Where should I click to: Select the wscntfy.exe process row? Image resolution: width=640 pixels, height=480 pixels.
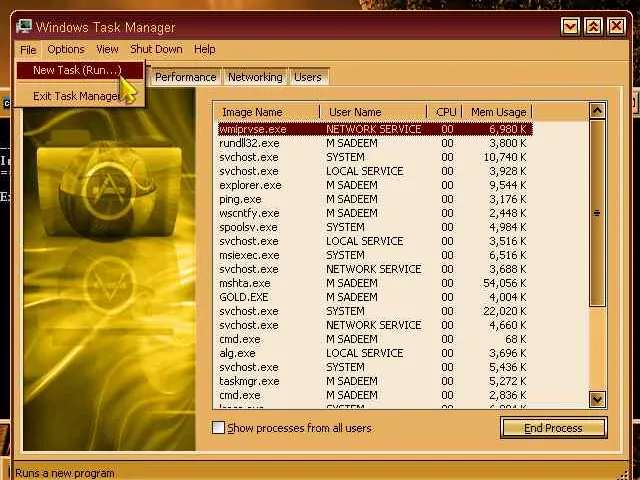click(x=375, y=213)
